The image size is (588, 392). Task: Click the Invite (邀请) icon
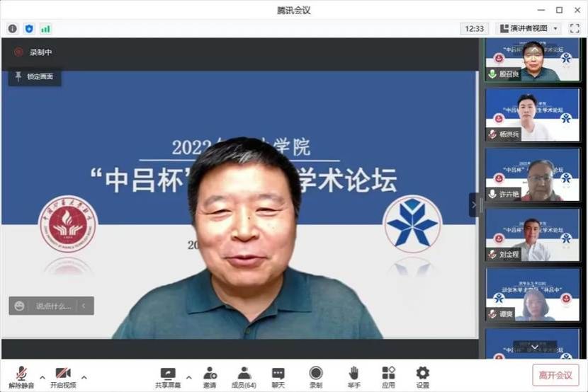(x=210, y=376)
